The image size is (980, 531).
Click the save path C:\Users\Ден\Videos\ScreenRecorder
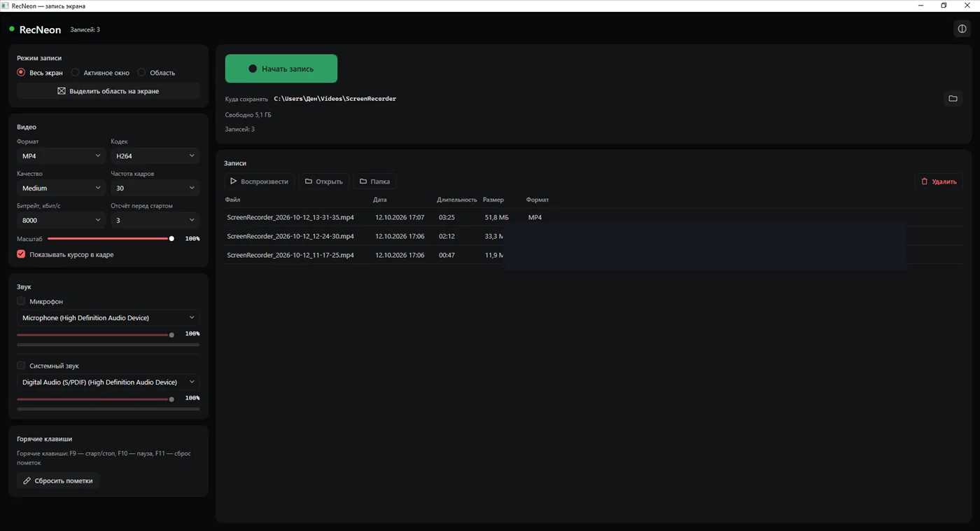pyautogui.click(x=335, y=99)
